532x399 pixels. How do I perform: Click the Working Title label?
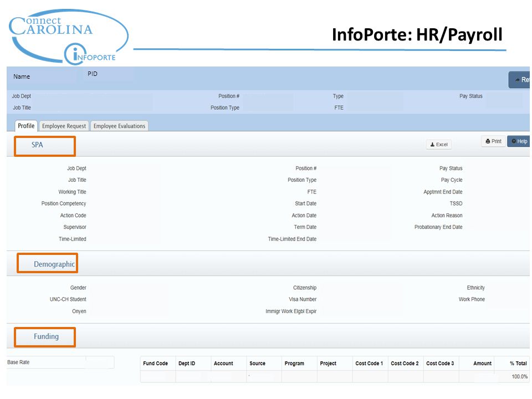(72, 192)
